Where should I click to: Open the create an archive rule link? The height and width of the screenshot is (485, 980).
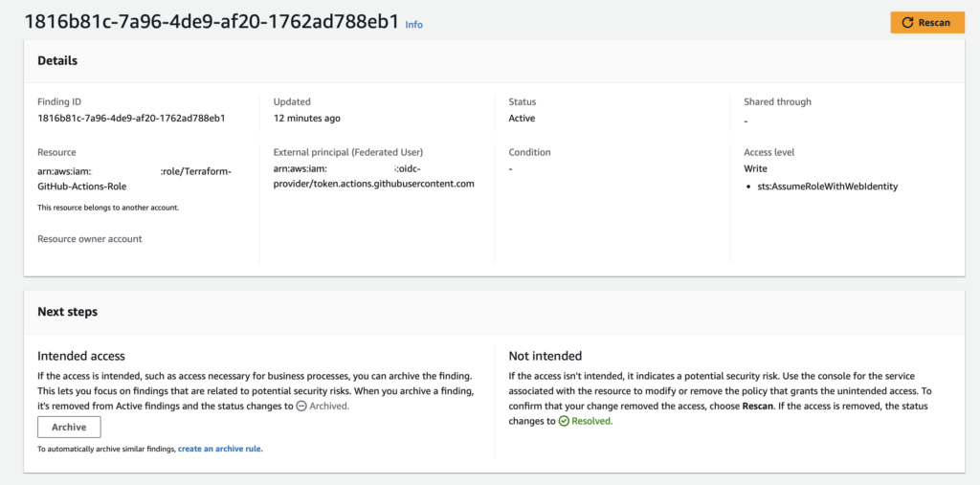(x=220, y=449)
